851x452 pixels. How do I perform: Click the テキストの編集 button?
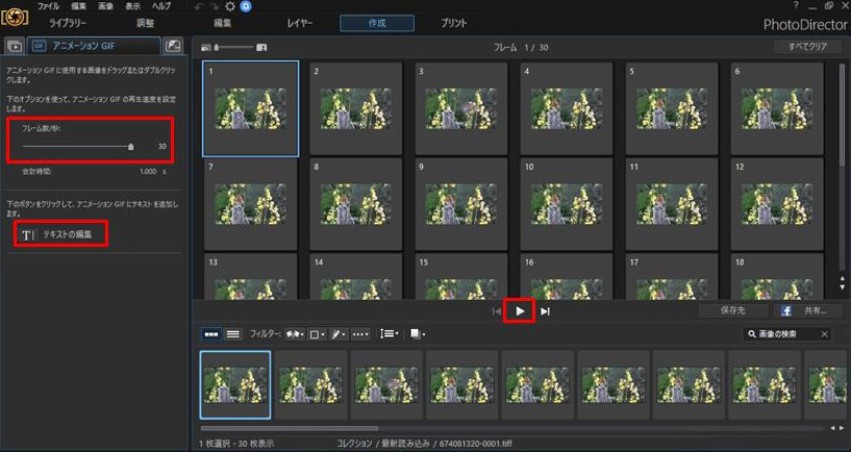(x=60, y=234)
